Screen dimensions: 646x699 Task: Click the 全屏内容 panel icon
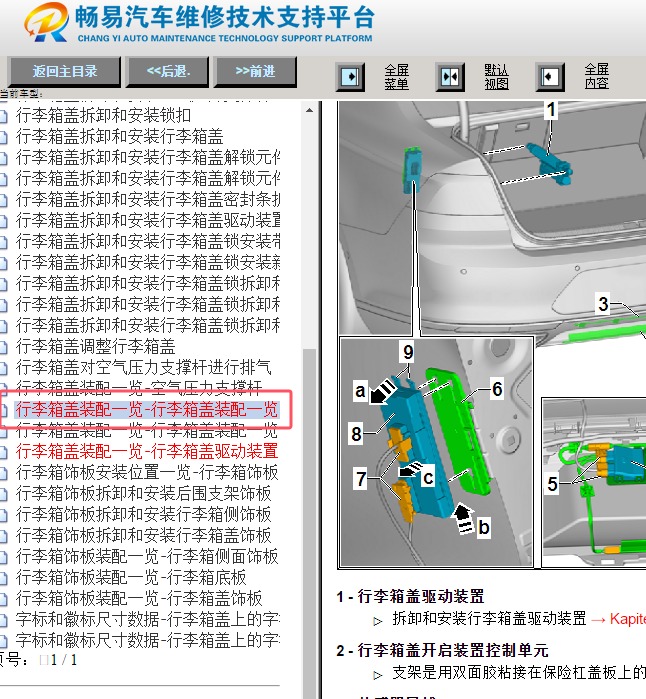(550, 77)
